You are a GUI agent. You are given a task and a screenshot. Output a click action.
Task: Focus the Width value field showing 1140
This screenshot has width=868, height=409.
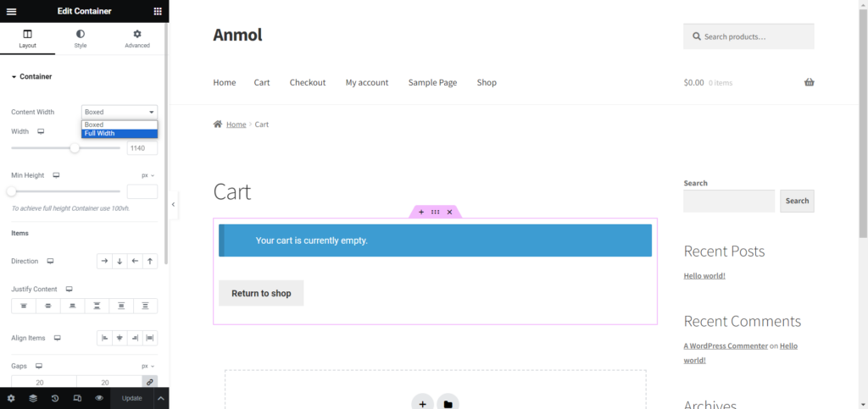[142, 148]
